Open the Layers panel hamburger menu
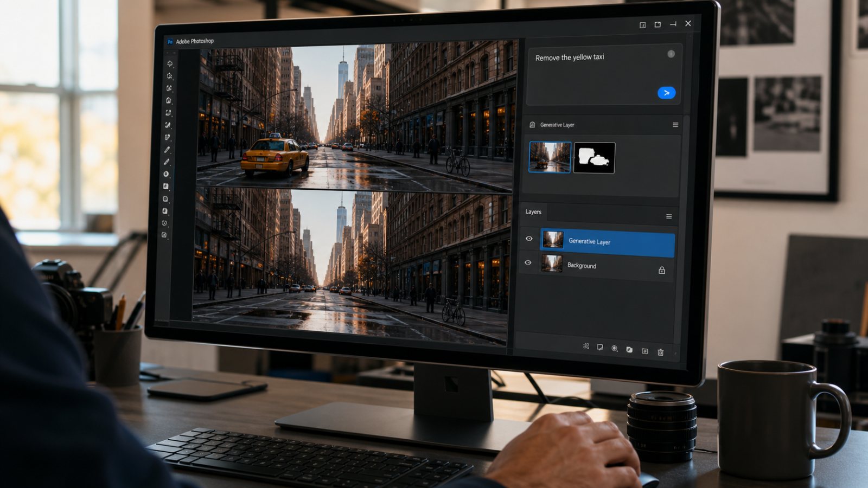This screenshot has height=488, width=868. click(669, 216)
